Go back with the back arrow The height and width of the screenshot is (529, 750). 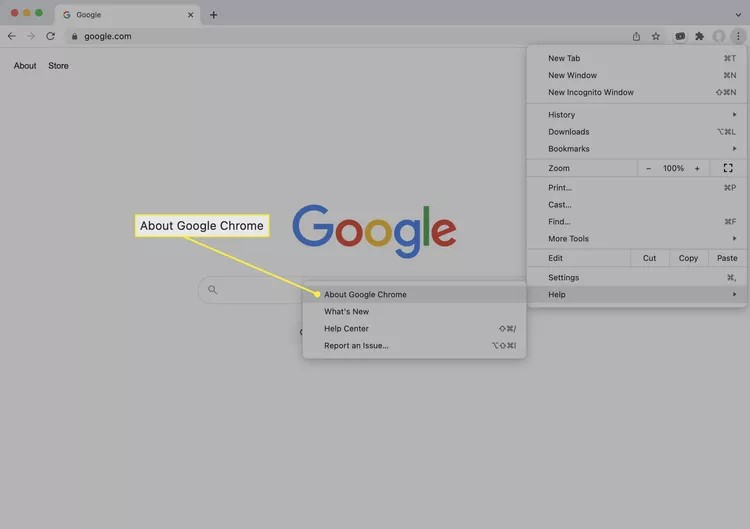pyautogui.click(x=11, y=36)
